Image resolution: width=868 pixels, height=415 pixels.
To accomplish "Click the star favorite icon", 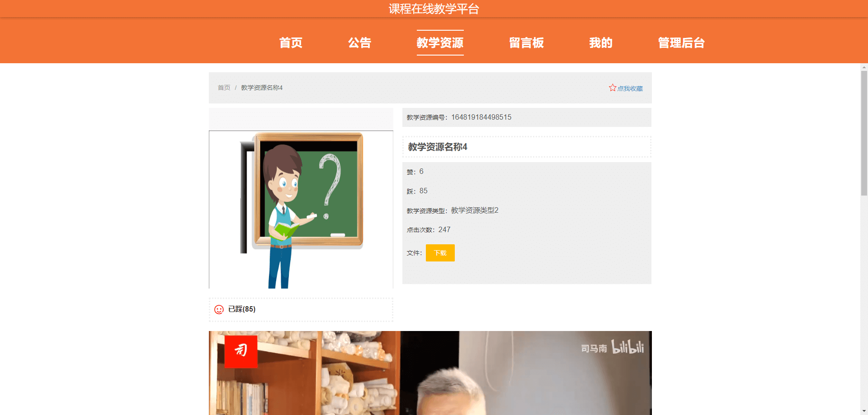I will tap(613, 88).
